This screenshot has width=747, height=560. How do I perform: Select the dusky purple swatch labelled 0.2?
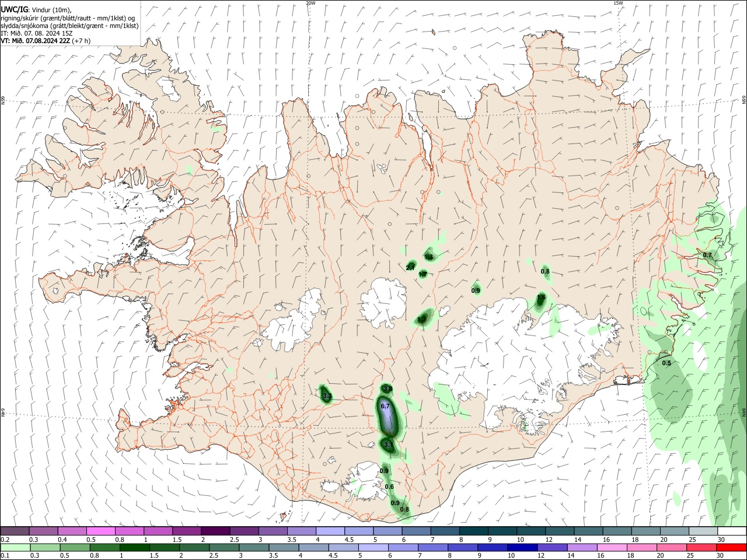point(15,531)
